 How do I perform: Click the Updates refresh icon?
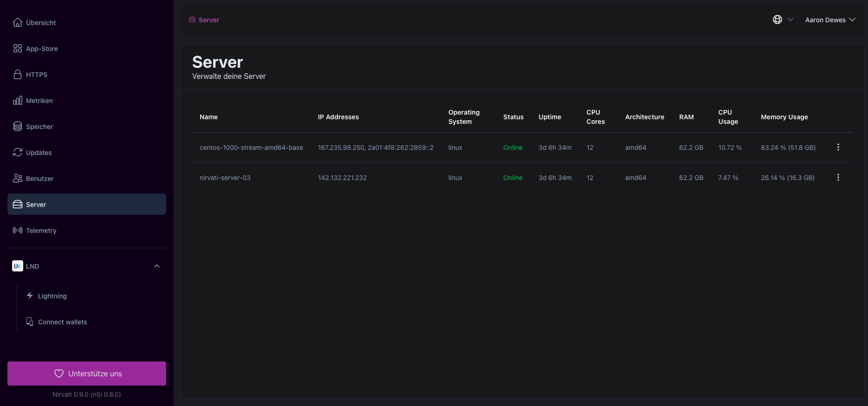(x=18, y=152)
